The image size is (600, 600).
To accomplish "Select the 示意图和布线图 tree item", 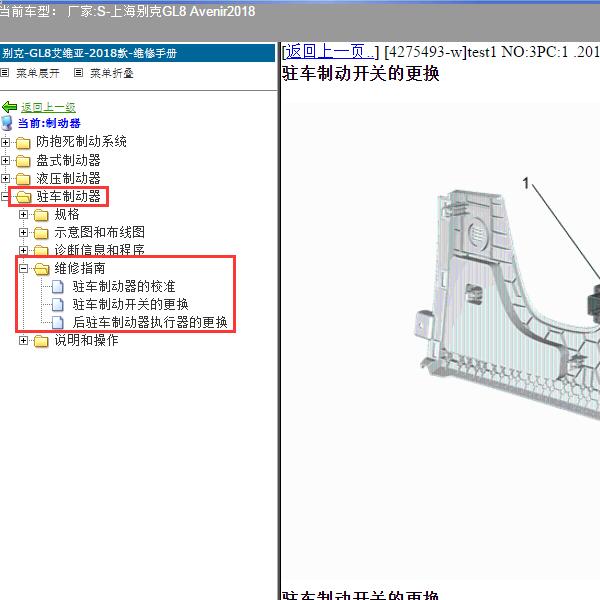I will click(99, 232).
